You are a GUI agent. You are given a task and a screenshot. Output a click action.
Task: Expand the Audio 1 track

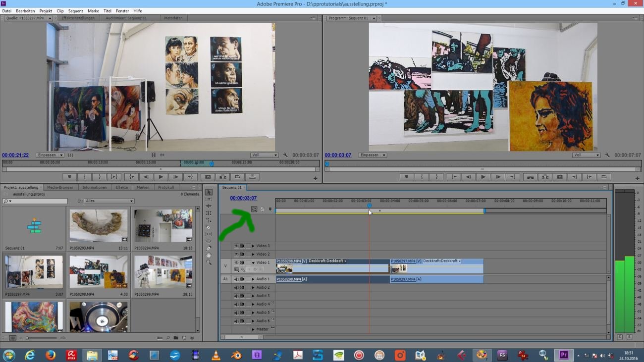253,279
